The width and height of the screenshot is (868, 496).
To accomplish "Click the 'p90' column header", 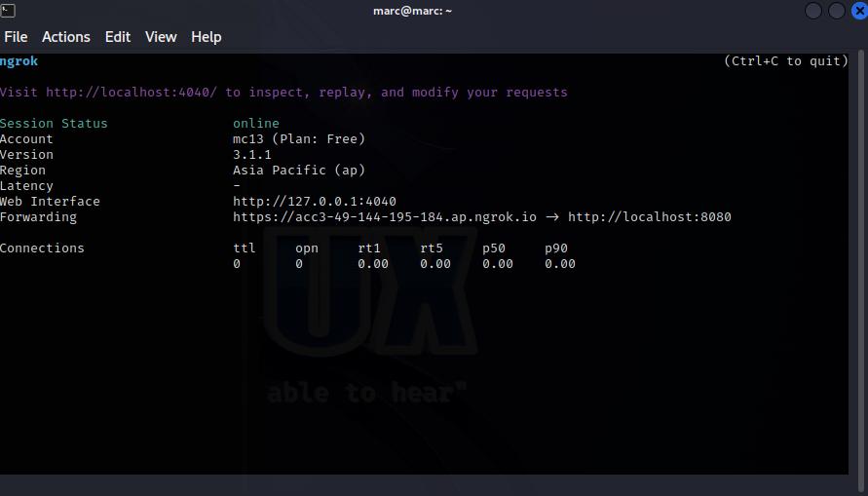I will coord(556,248).
